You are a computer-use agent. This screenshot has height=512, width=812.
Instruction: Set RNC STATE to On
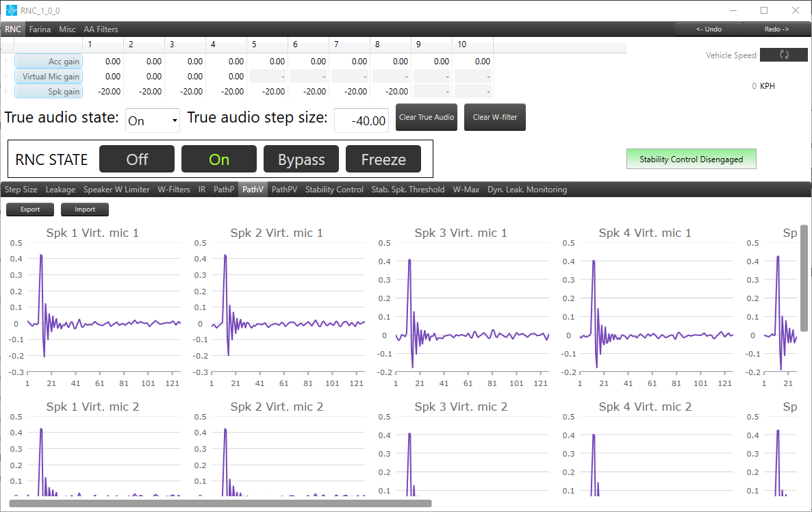219,159
